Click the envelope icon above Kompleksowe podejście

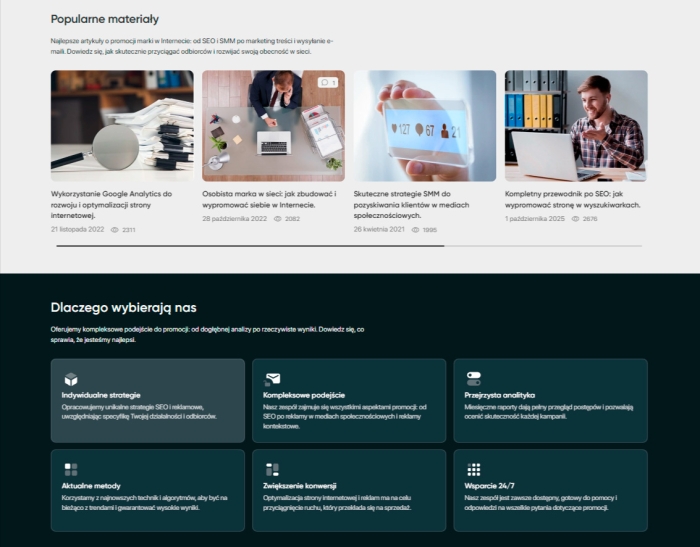272,379
